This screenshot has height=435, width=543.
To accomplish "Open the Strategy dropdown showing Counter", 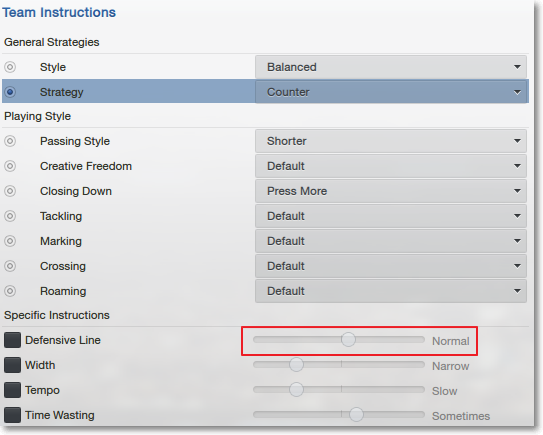I will click(x=391, y=92).
